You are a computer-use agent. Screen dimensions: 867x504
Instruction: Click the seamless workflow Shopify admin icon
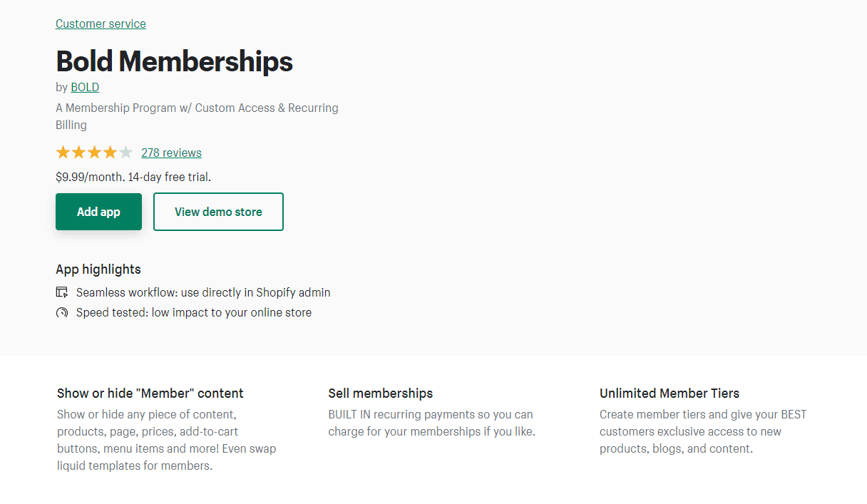tap(62, 292)
